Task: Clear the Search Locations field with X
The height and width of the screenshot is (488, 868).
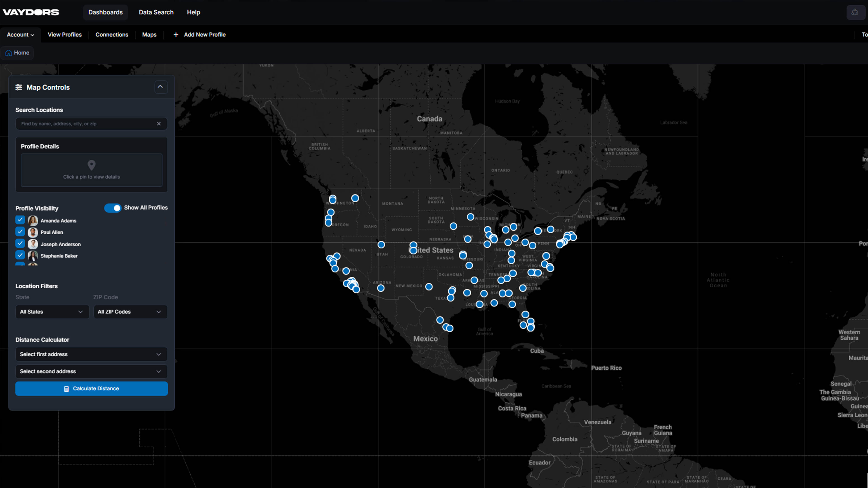Action: pyautogui.click(x=159, y=124)
